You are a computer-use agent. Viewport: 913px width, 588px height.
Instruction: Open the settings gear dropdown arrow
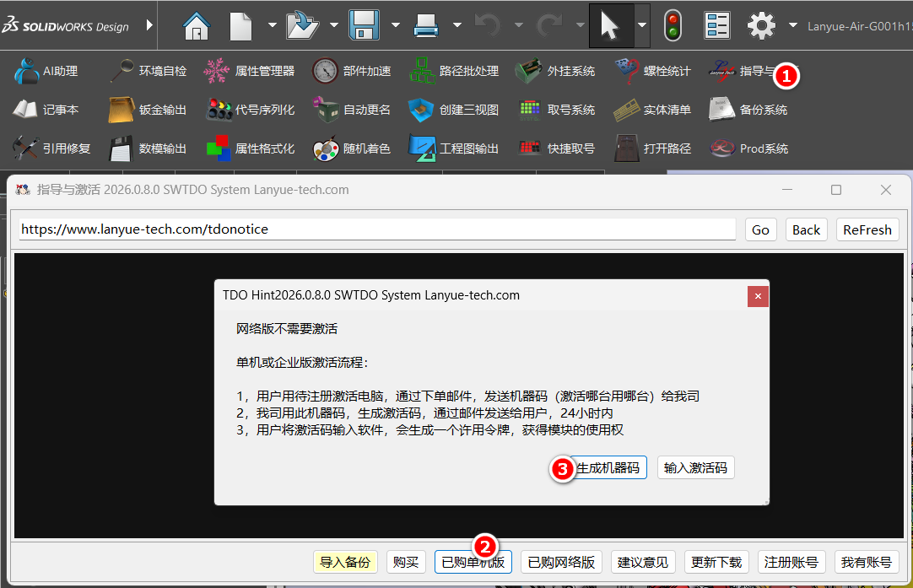pos(792,26)
